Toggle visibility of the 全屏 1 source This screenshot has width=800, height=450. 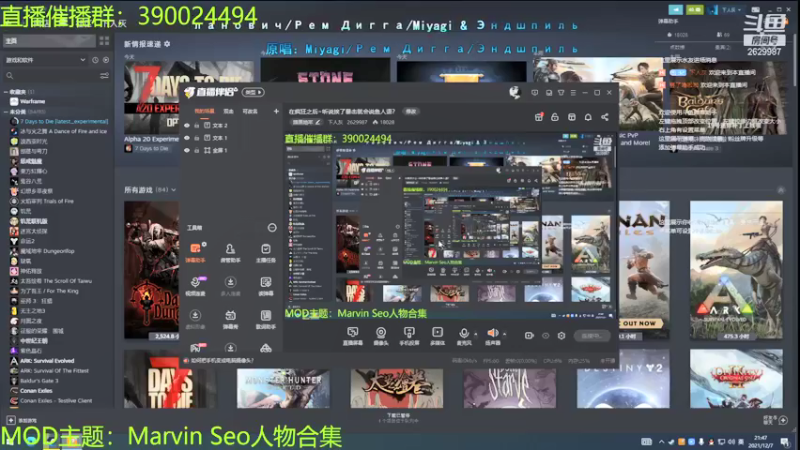pos(187,151)
